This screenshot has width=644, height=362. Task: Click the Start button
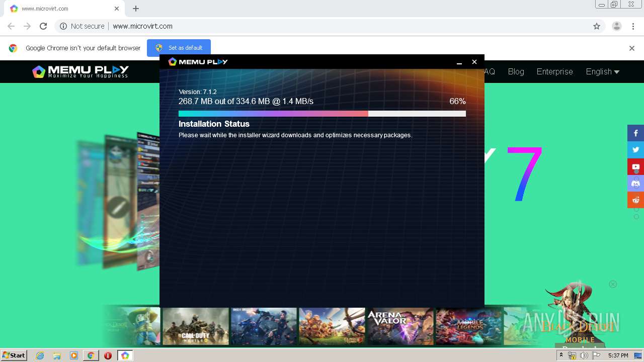[14, 355]
